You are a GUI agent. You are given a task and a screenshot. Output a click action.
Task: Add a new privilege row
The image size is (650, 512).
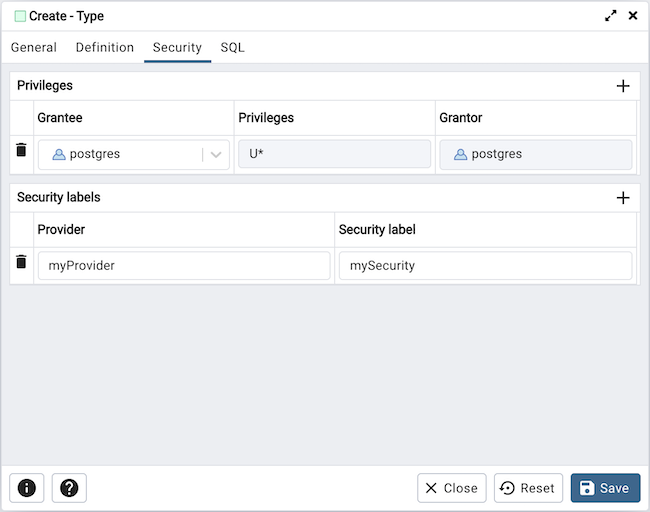point(622,86)
